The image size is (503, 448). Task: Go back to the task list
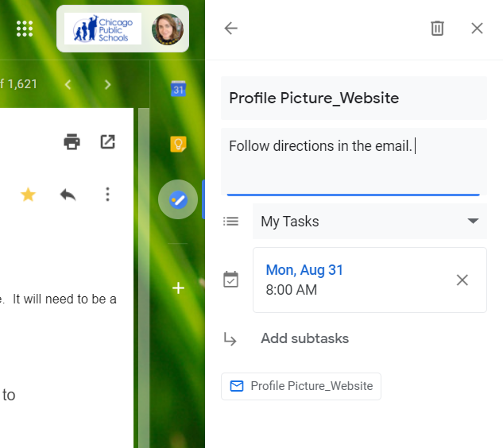point(231,29)
